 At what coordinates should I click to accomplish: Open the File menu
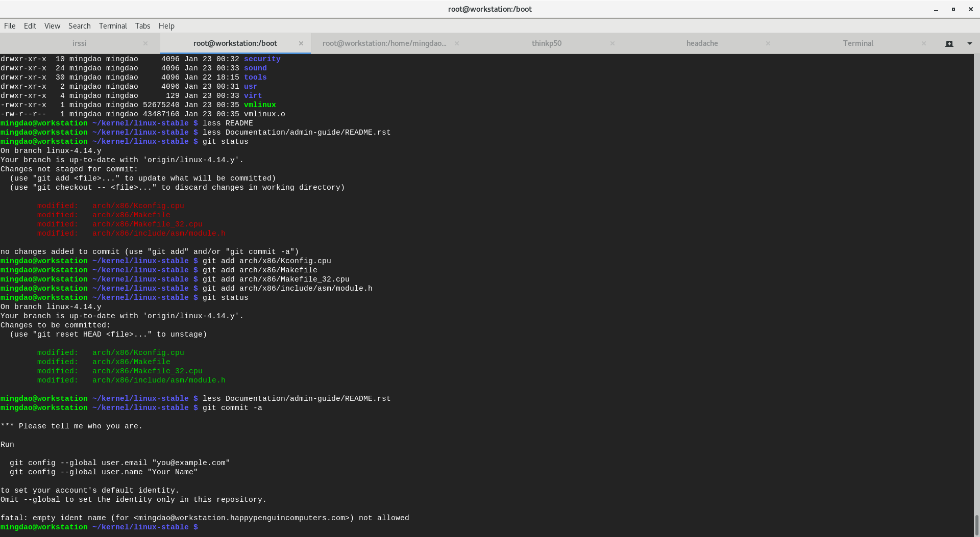pos(10,26)
